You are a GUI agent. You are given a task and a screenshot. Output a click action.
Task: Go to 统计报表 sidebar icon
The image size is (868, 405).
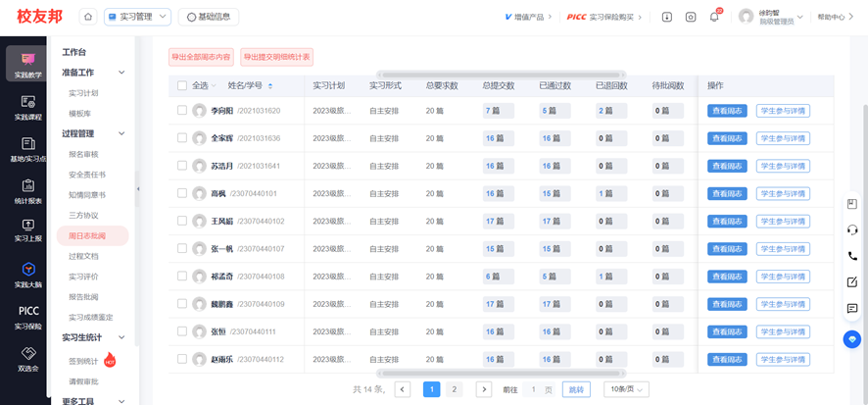click(x=27, y=191)
